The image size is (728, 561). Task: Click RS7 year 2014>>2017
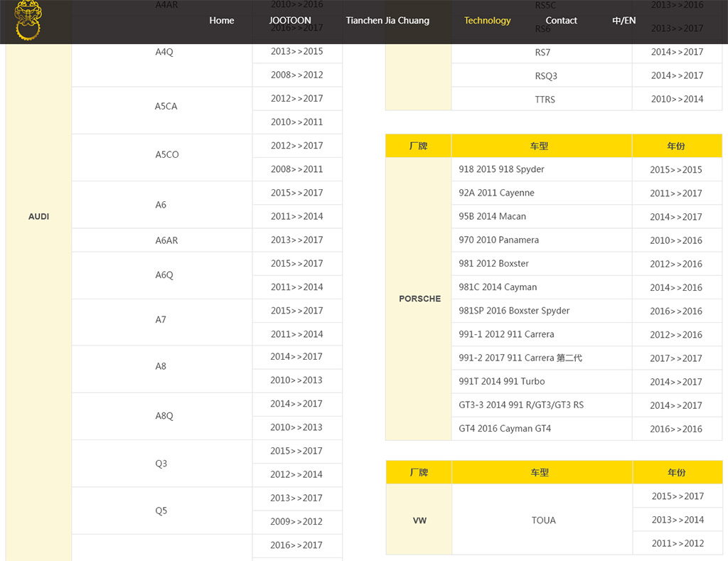pos(677,52)
